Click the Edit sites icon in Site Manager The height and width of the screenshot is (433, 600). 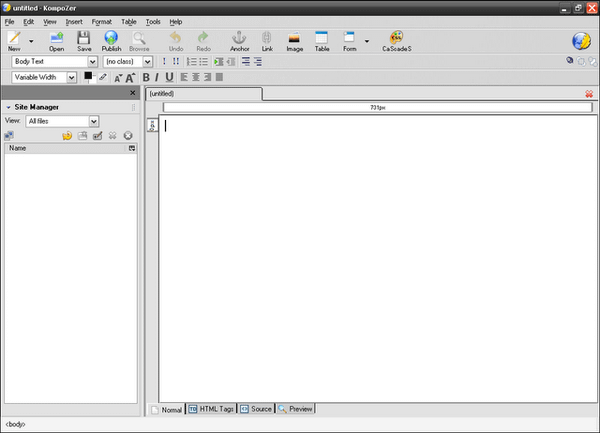click(x=9, y=135)
